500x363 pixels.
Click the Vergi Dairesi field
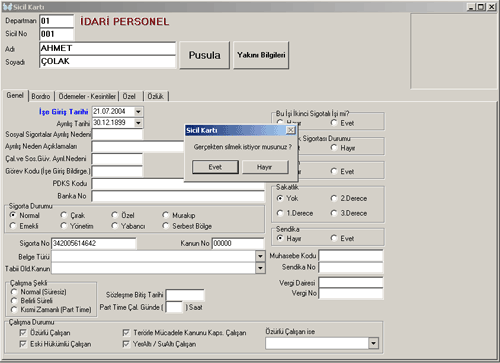pyautogui.click(x=351, y=283)
